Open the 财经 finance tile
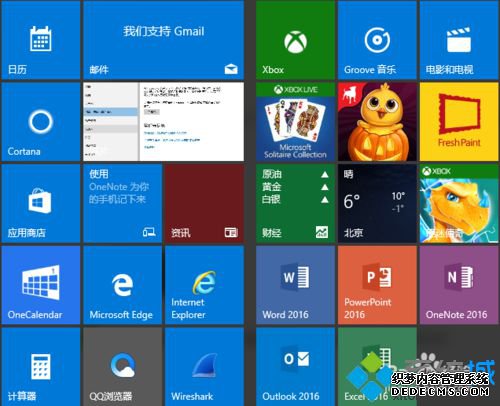Viewport: 500px width, 406px height. (295, 203)
